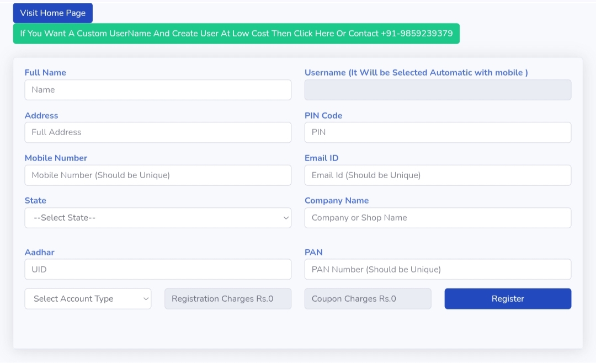The image size is (596, 364).
Task: Click the Account Type dropdown arrow
Action: point(146,299)
